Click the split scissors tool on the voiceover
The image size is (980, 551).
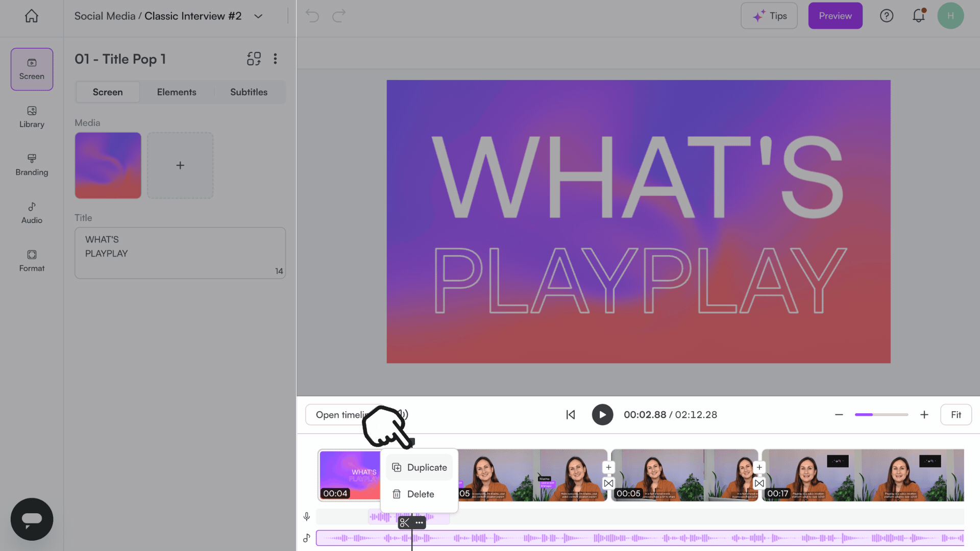(x=404, y=522)
